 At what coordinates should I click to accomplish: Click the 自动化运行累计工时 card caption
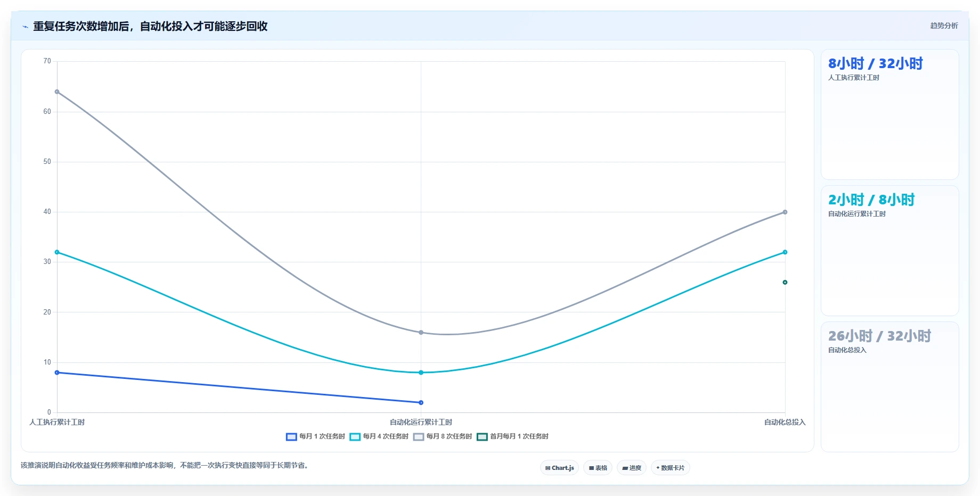(x=856, y=214)
